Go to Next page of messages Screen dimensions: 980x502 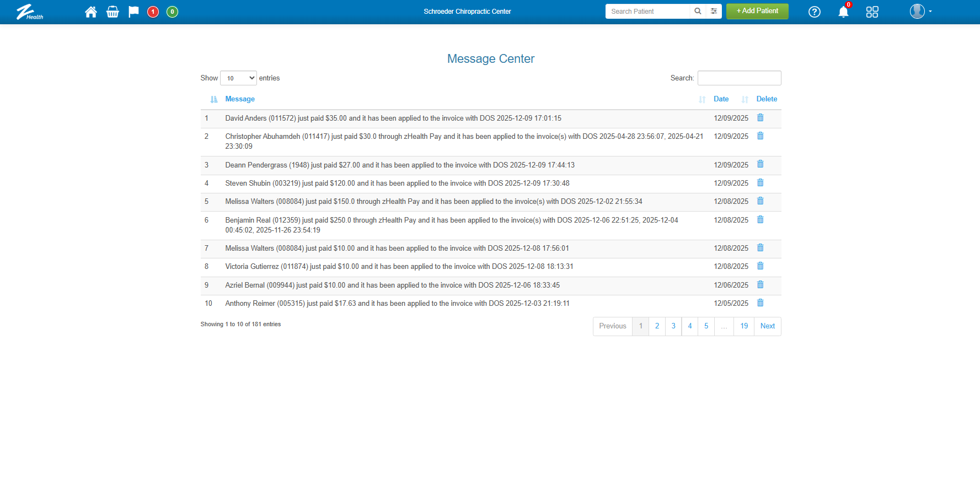click(x=767, y=326)
